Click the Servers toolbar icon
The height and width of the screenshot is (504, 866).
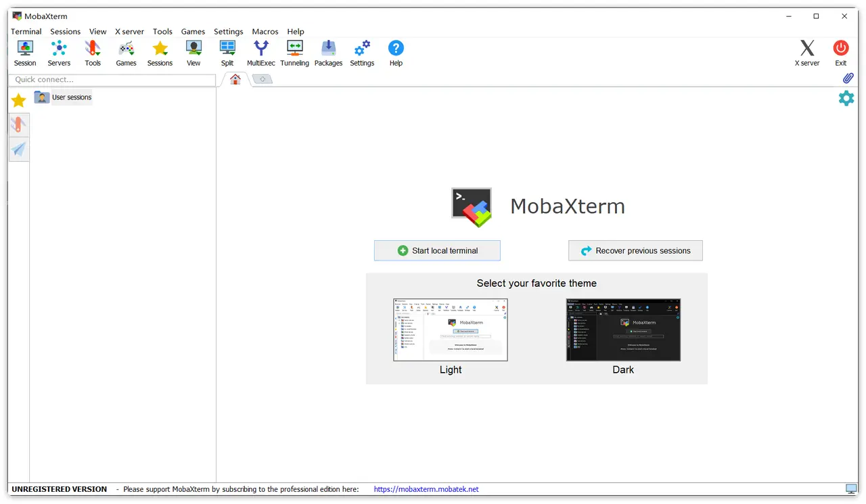[x=59, y=53]
